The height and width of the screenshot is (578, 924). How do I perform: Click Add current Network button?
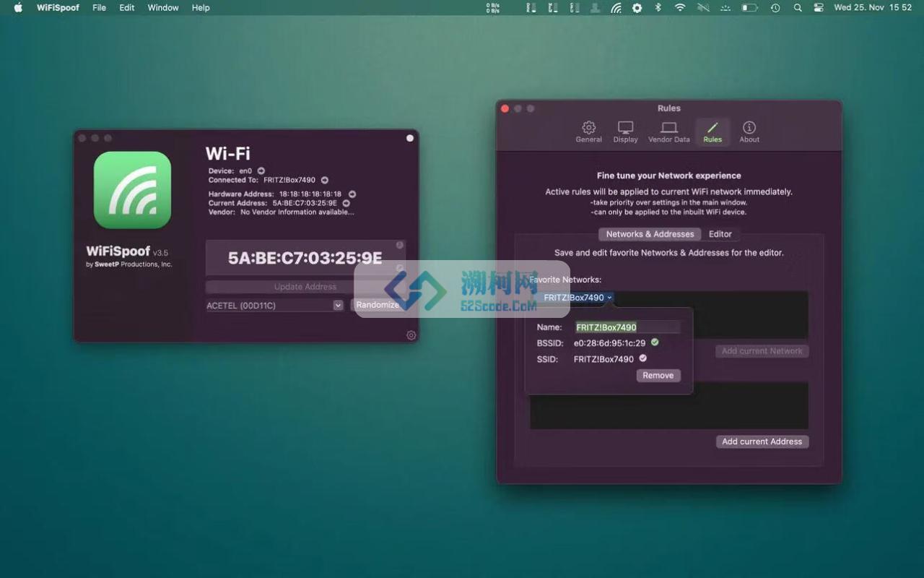(x=762, y=351)
